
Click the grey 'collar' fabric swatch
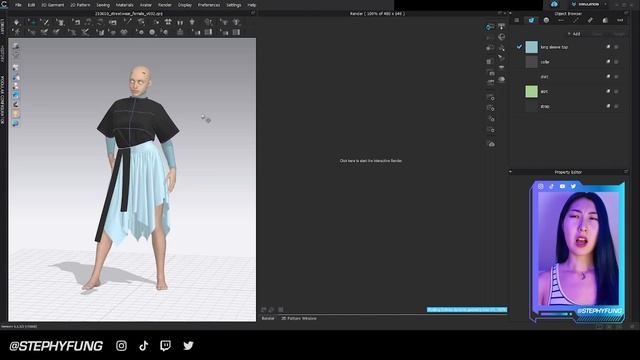[531, 62]
